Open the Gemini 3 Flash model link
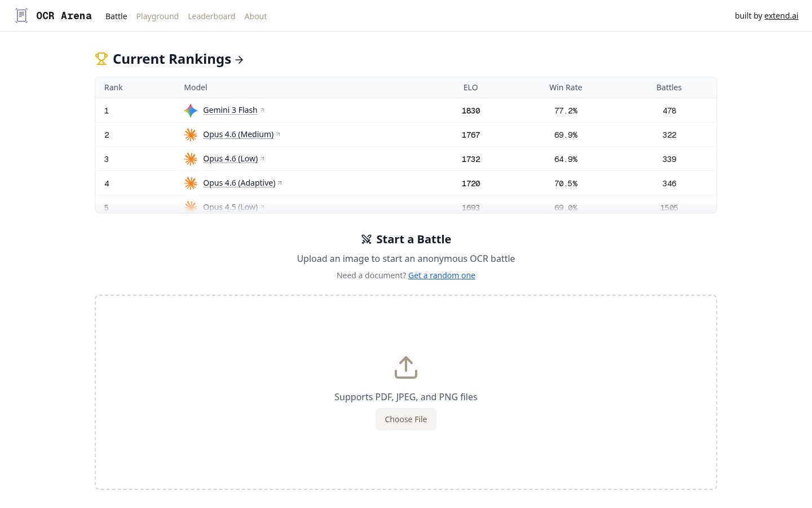Image resolution: width=812 pixels, height=508 pixels. point(230,110)
